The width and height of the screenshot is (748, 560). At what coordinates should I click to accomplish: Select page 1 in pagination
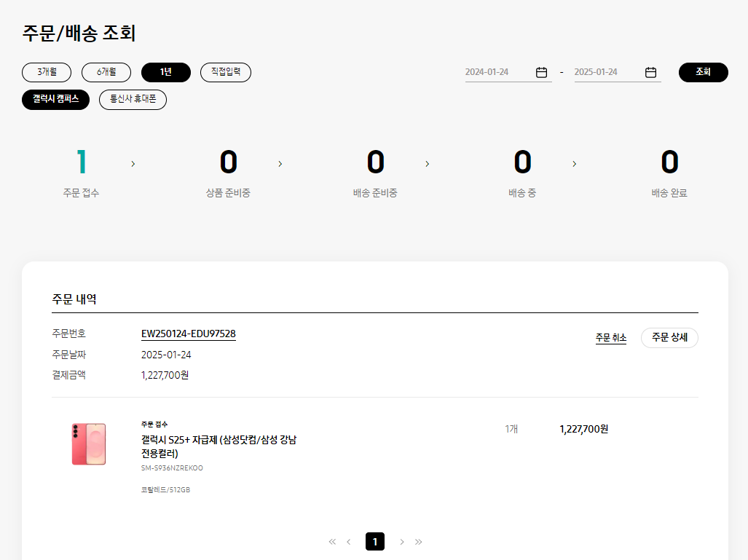click(375, 541)
